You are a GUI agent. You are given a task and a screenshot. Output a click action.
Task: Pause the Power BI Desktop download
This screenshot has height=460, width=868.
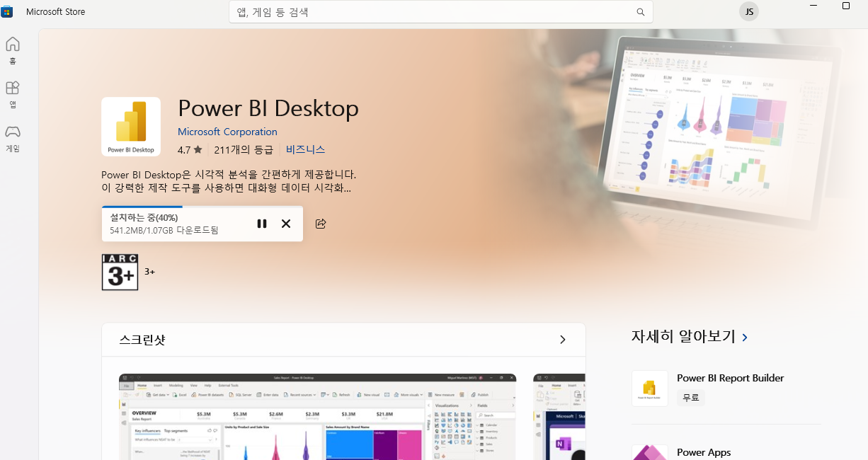tap(262, 224)
